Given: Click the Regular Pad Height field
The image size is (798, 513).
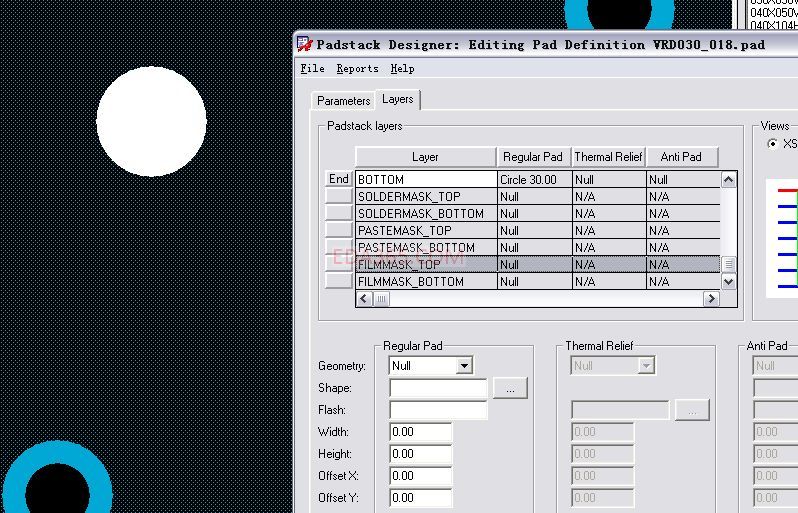Looking at the screenshot, I should pos(421,453).
